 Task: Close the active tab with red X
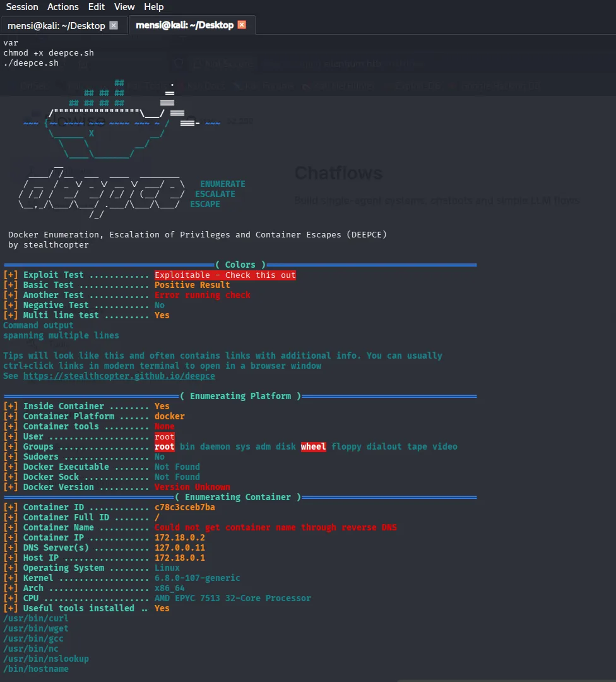(242, 25)
